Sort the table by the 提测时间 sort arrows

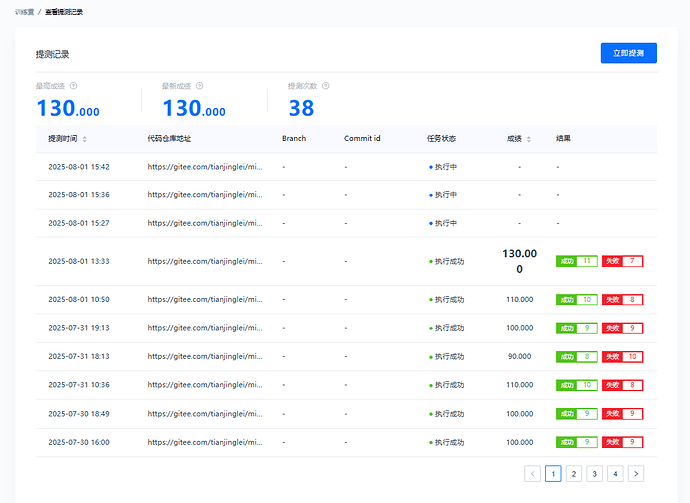(84, 139)
